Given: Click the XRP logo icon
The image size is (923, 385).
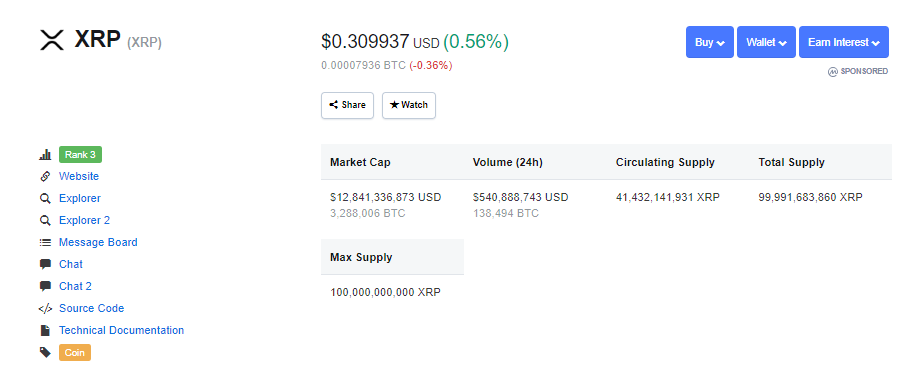Looking at the screenshot, I should [51, 41].
